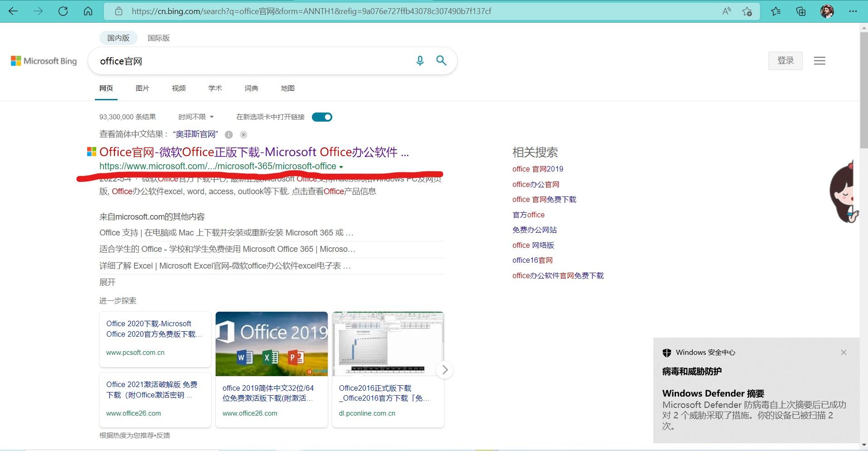
Task: Open the Favorites list
Action: 776,11
